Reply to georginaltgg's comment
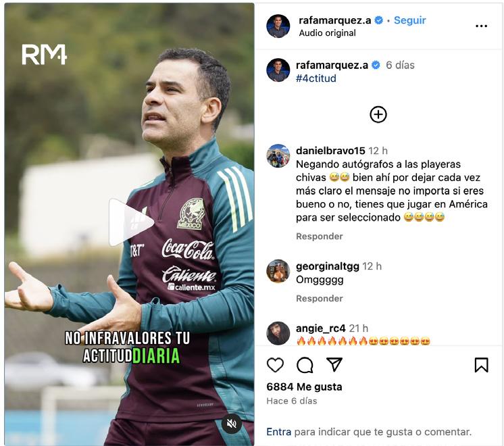The image size is (504, 446). point(319,299)
